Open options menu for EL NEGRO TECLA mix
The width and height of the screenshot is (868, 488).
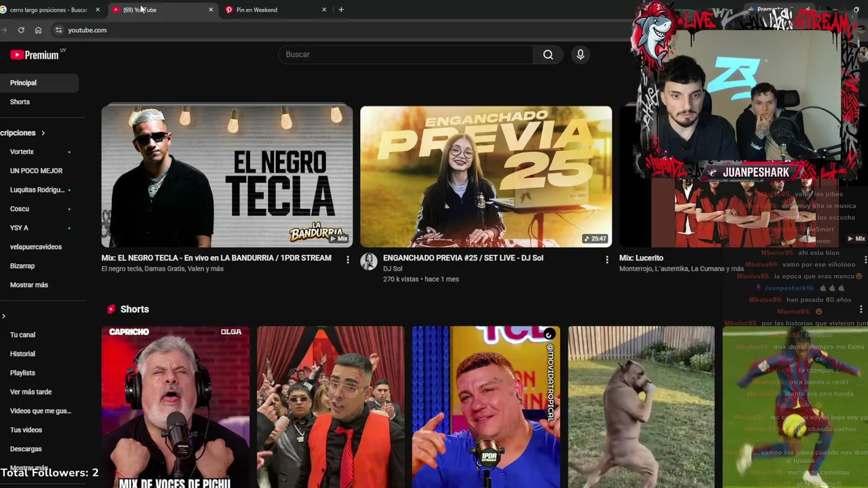pyautogui.click(x=348, y=260)
